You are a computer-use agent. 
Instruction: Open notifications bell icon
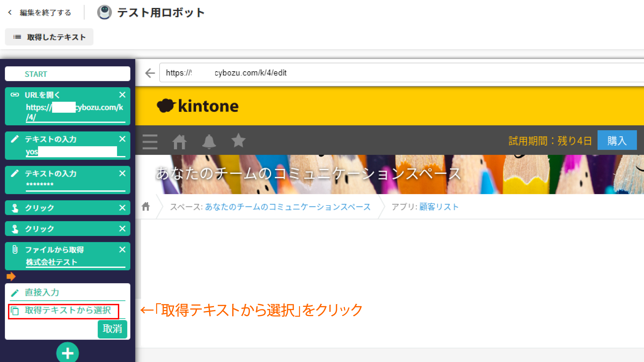tap(209, 141)
